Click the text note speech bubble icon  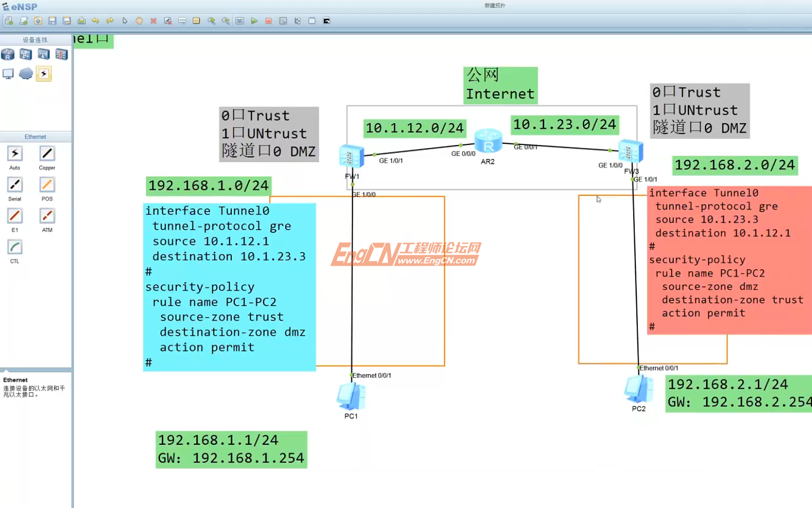pos(182,21)
